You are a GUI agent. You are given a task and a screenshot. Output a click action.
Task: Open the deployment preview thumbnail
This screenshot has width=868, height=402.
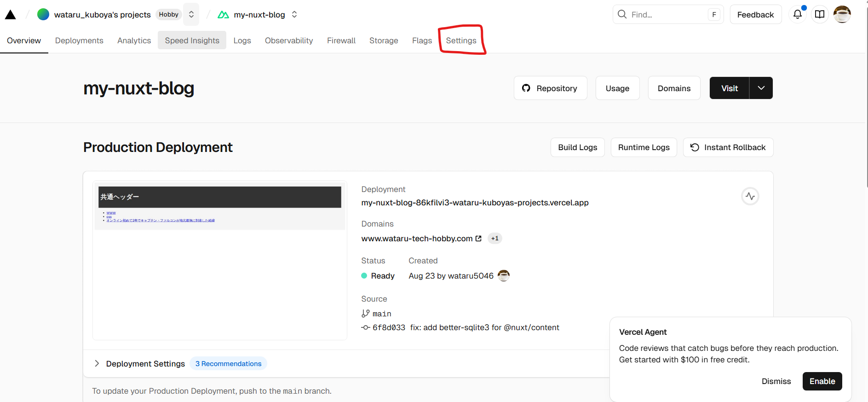tap(220, 260)
